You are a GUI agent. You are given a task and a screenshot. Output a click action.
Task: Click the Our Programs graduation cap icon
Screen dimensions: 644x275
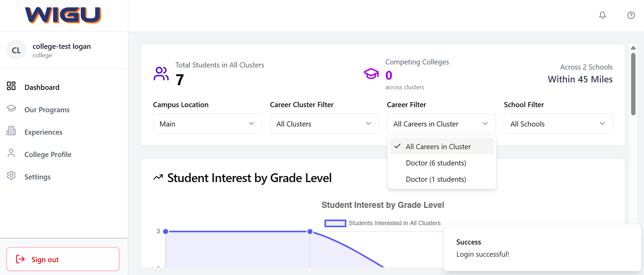click(11, 109)
